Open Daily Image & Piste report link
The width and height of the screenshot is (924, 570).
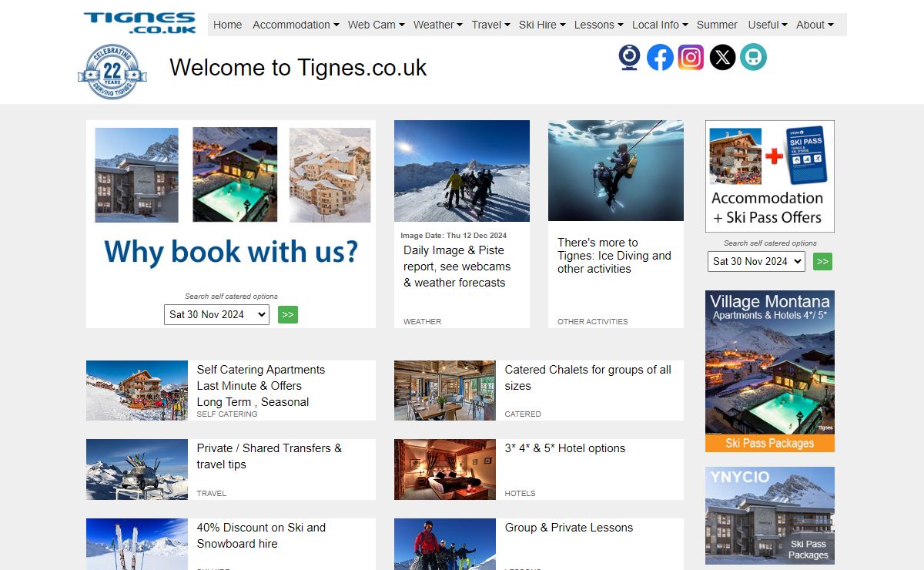(457, 267)
